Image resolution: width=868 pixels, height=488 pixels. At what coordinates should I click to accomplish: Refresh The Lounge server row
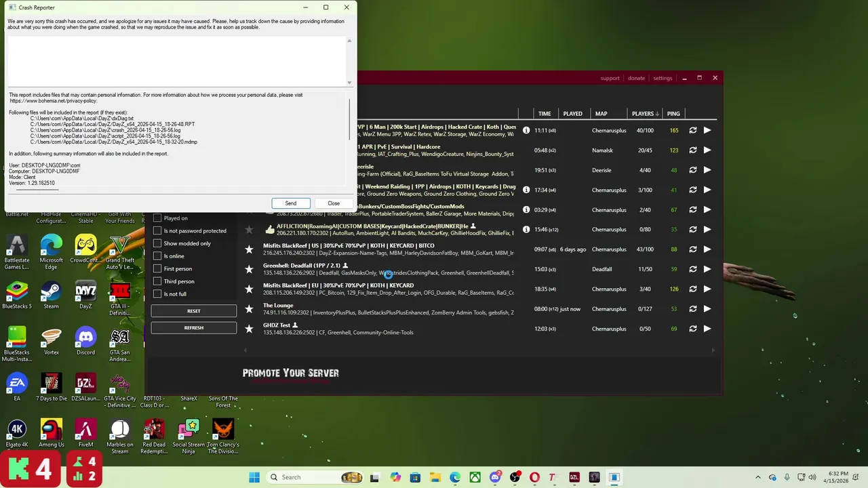click(692, 309)
